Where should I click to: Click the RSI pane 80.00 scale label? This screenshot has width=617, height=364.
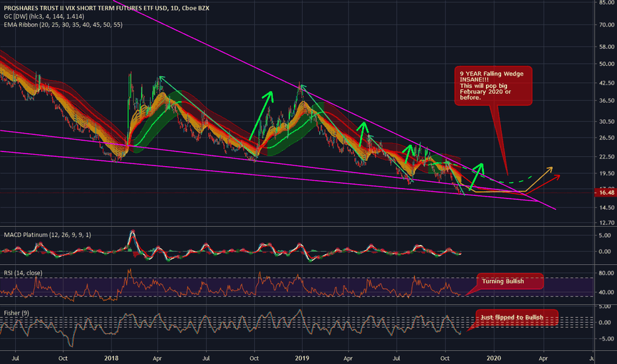[606, 273]
